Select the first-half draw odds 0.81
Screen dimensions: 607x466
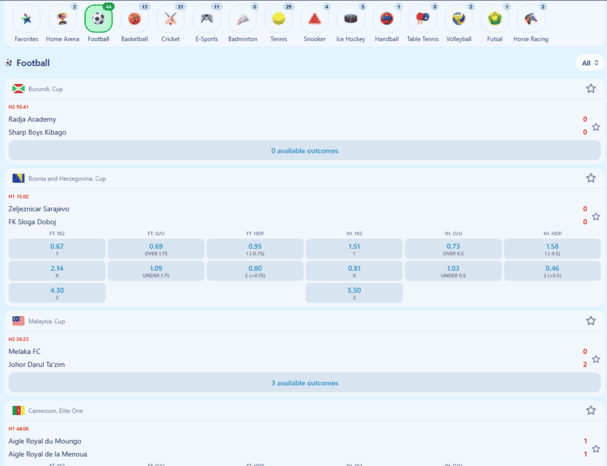click(x=354, y=271)
